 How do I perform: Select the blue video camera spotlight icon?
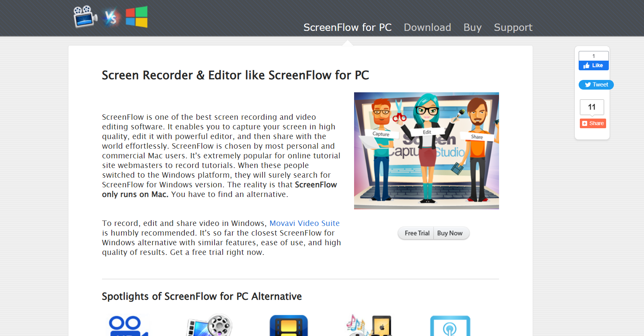point(128,326)
